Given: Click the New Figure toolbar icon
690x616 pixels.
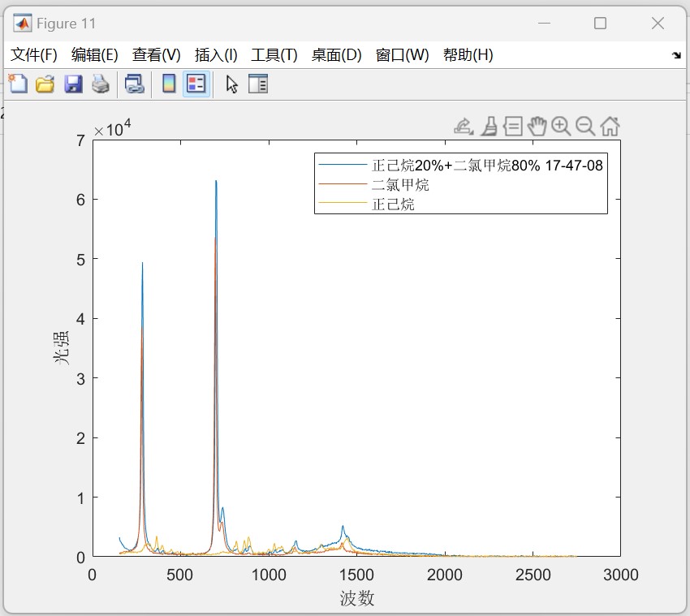Looking at the screenshot, I should tap(18, 84).
